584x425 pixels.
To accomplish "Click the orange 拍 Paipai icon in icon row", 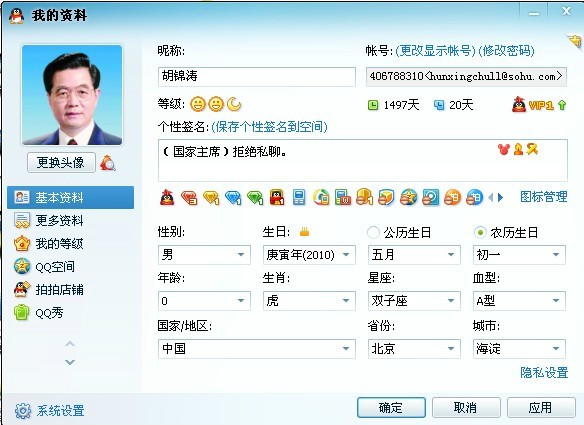I will [453, 197].
